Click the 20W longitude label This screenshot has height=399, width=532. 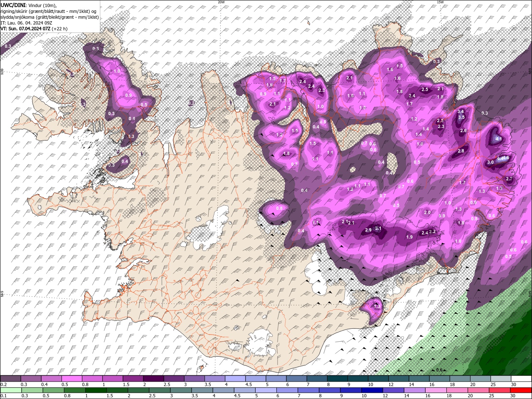(221, 2)
